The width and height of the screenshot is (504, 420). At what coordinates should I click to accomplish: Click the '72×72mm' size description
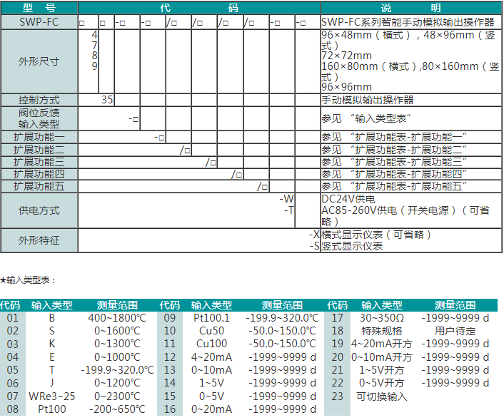[347, 56]
